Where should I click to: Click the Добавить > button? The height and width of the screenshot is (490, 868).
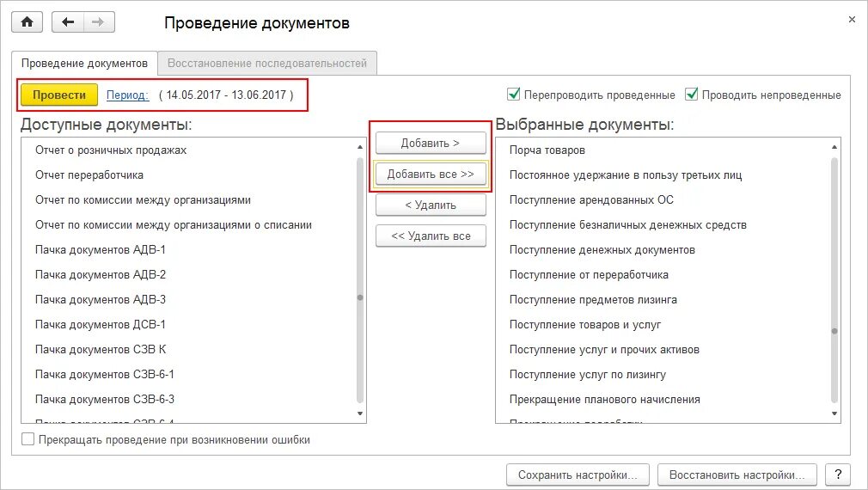(x=431, y=143)
